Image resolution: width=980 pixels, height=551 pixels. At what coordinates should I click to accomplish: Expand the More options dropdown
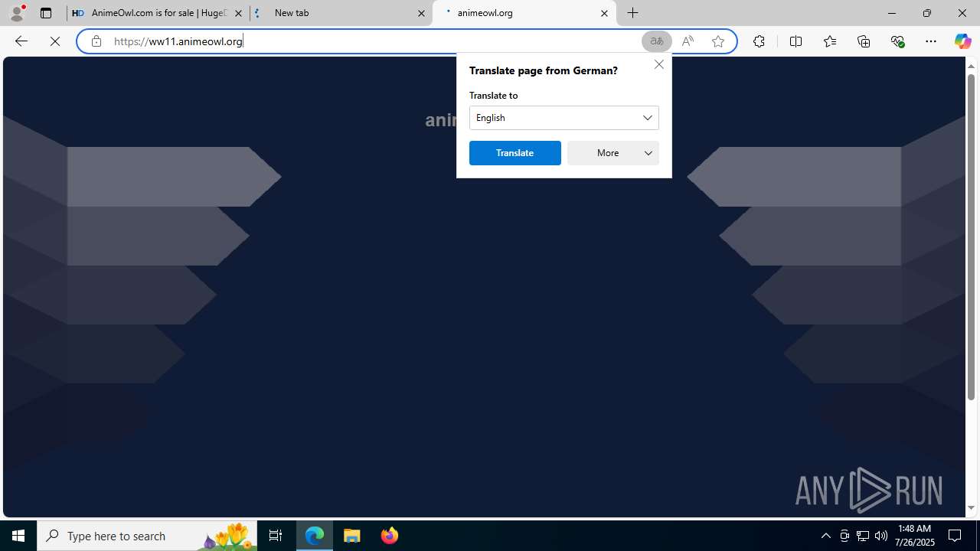click(x=613, y=153)
